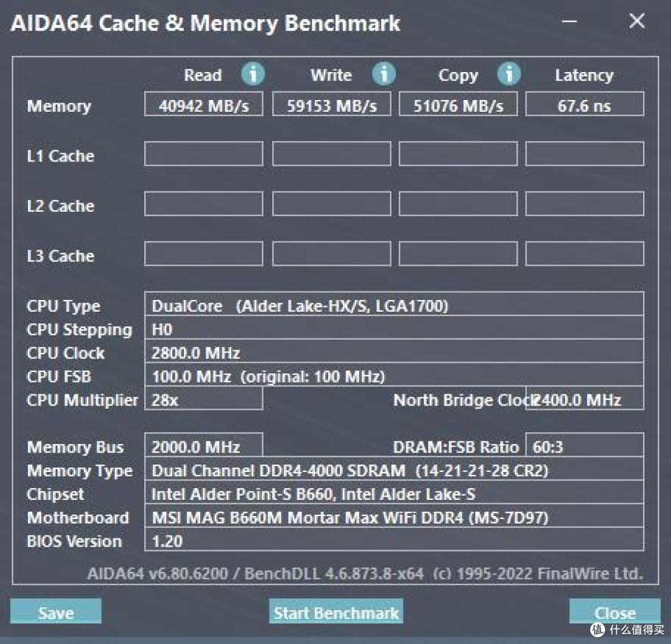Minimize the AIDA64 benchmark window

[569, 21]
